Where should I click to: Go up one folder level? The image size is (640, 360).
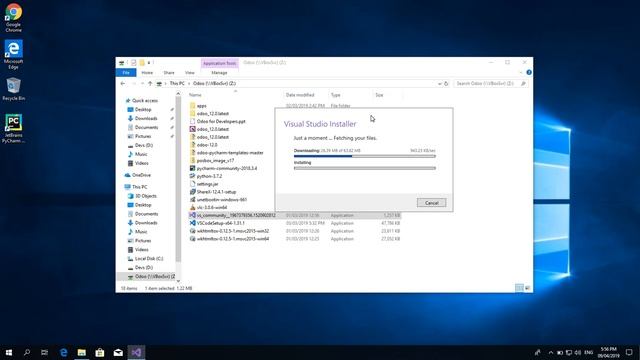[150, 83]
